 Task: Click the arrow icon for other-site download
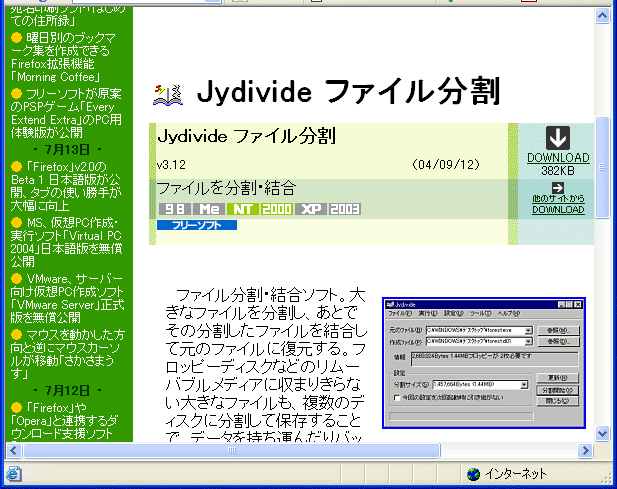tap(558, 187)
